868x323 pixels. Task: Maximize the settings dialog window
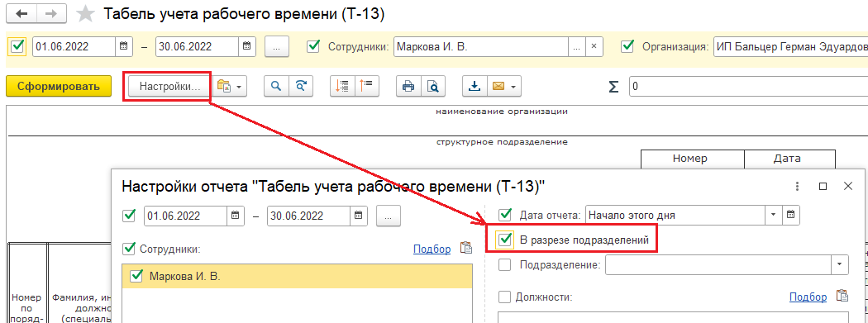pos(823,187)
